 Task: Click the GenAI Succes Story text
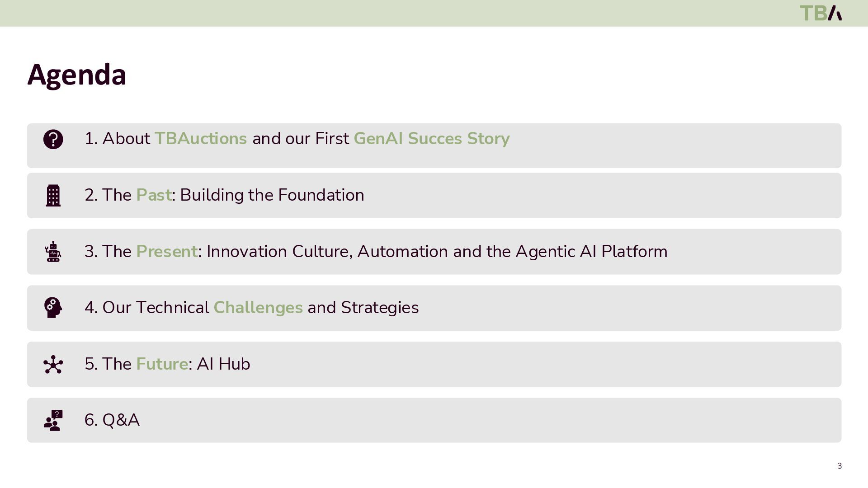tap(431, 138)
